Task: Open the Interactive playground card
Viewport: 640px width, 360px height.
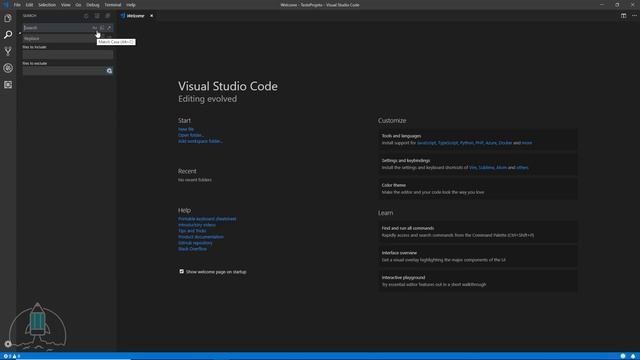Action: pos(478,281)
